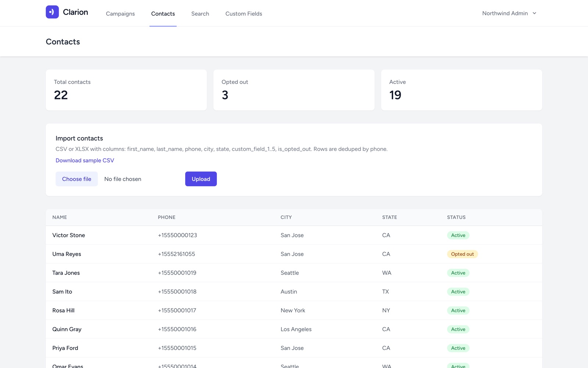
Task: Go to the Campaigns tab
Action: tap(120, 14)
